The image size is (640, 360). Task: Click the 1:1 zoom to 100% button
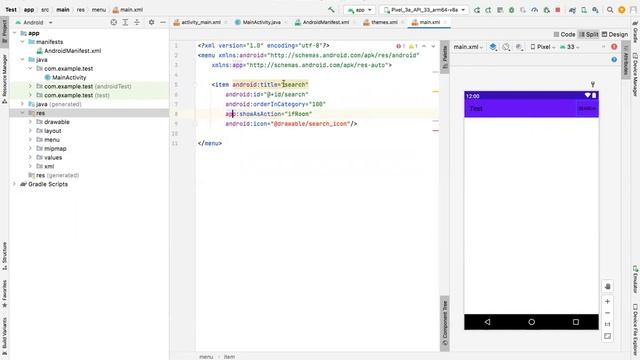607,324
